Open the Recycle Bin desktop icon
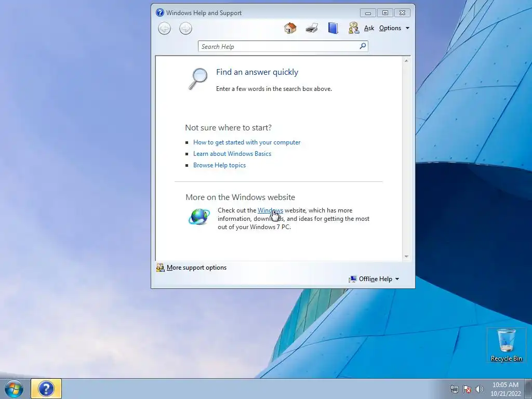The width and height of the screenshot is (532, 399). point(506,345)
